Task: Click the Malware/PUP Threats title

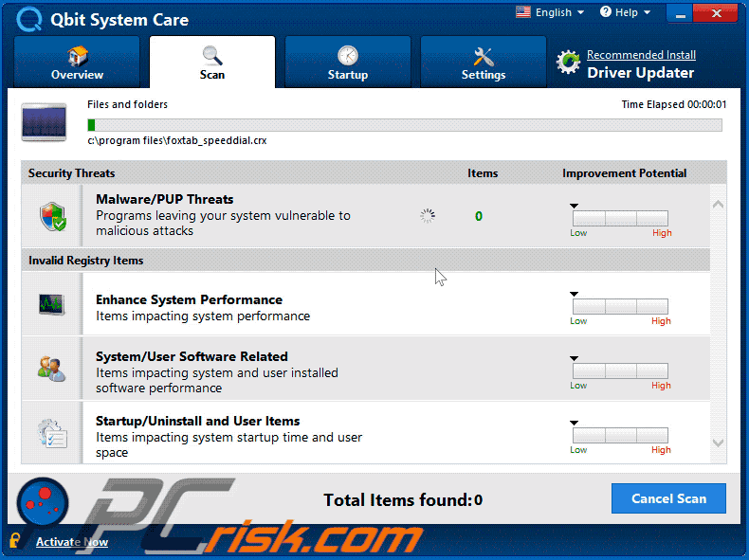Action: (165, 199)
